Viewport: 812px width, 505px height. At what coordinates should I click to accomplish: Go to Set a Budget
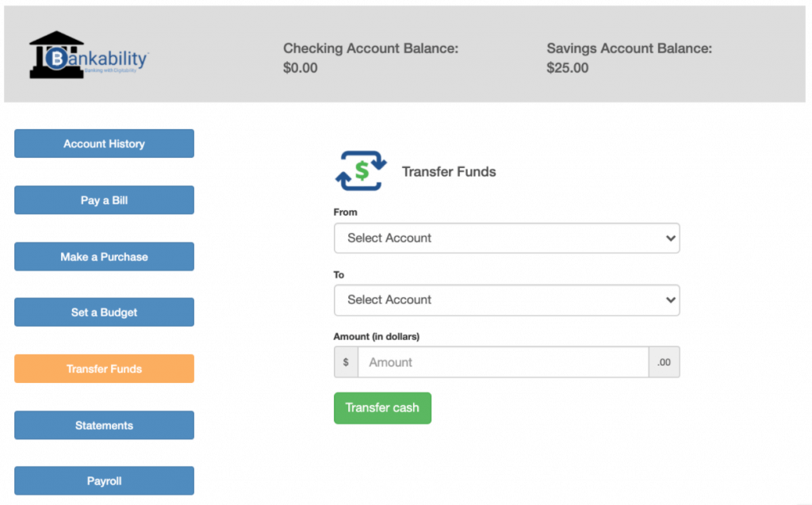pyautogui.click(x=104, y=312)
